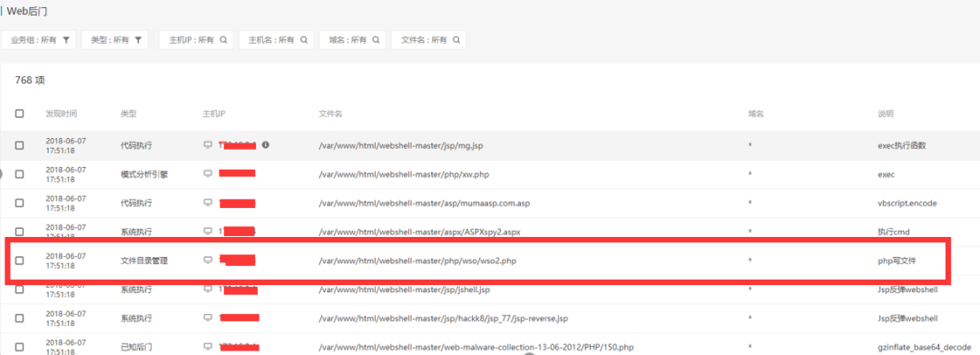Click the search icon in 主机IP filter

pyautogui.click(x=223, y=40)
